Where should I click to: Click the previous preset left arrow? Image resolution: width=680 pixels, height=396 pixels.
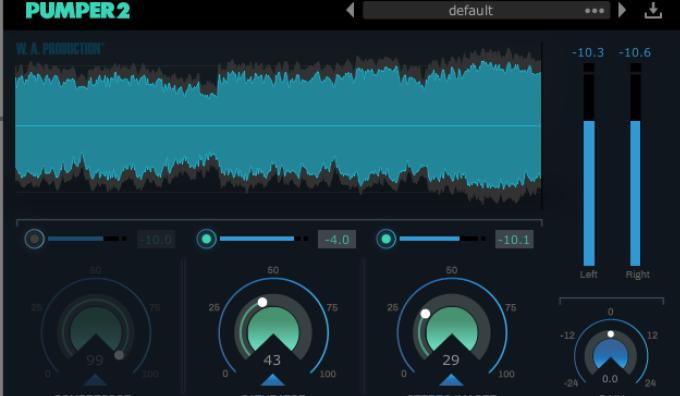(x=350, y=10)
